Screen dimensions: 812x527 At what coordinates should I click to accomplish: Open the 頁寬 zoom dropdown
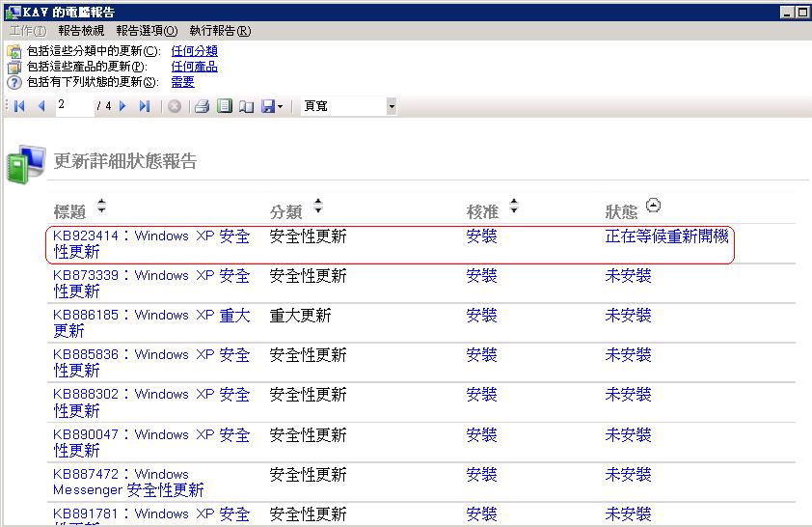[x=392, y=107]
